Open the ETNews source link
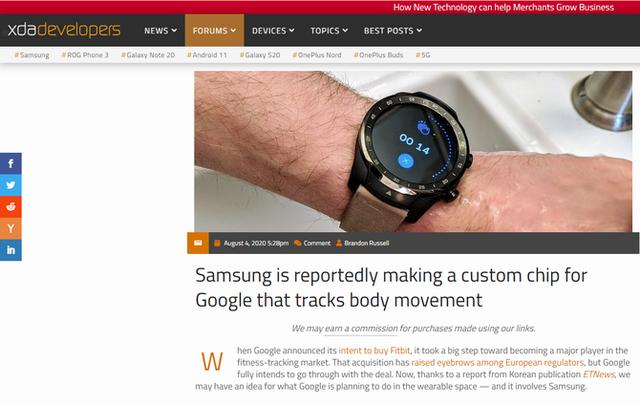This screenshot has height=405, width=640. point(598,374)
